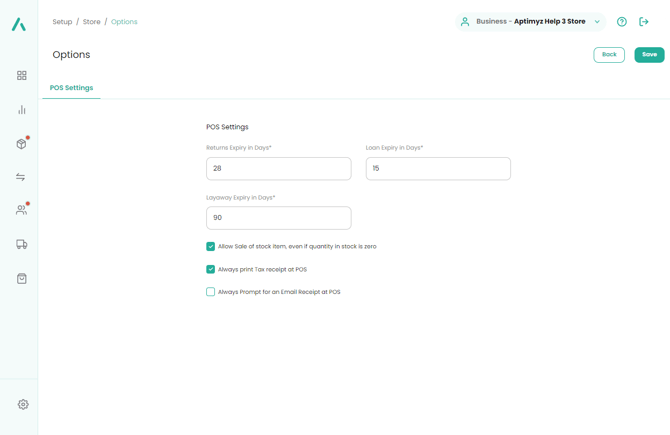
Task: Enable Always Prompt for Email Receipt checkbox
Action: coord(211,292)
